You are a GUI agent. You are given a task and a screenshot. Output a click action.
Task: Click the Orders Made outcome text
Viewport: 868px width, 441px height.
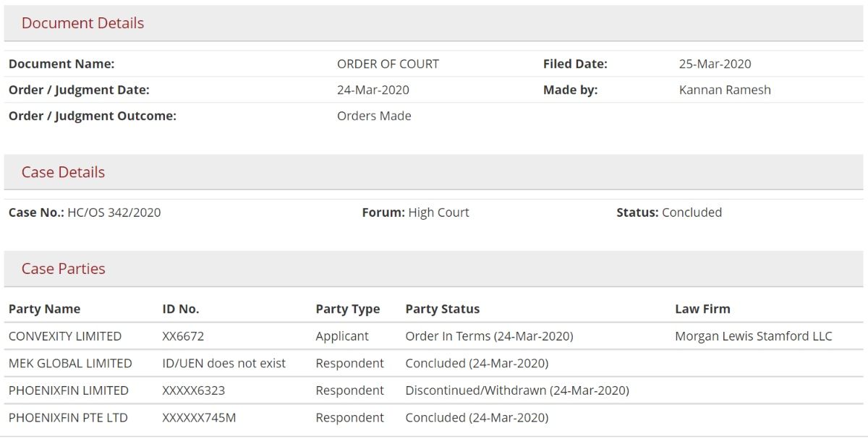point(374,116)
